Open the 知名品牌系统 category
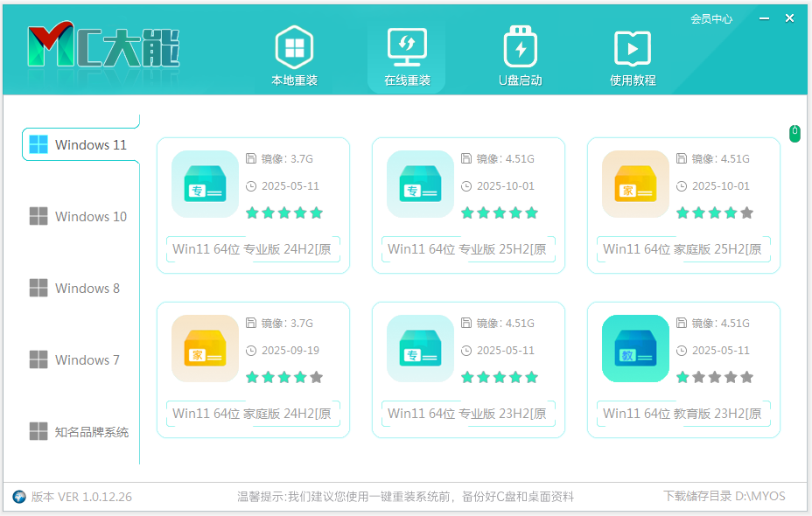The image size is (812, 516). [79, 432]
